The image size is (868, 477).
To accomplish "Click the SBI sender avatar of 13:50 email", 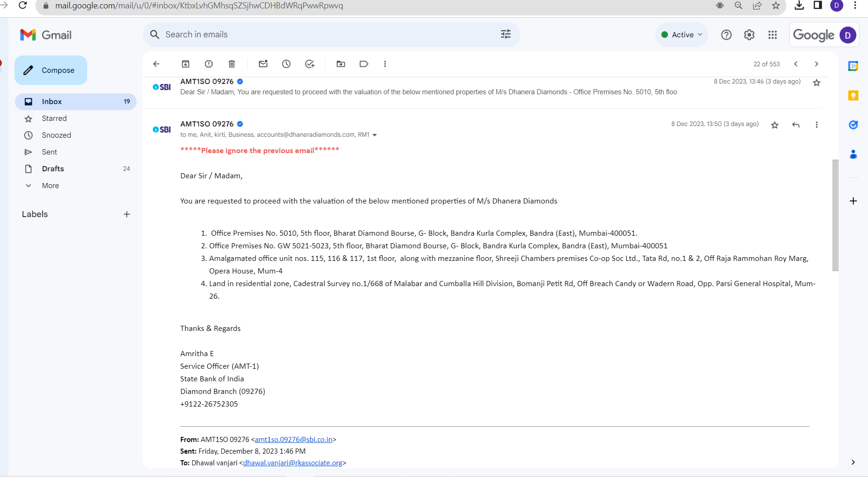I will [162, 129].
